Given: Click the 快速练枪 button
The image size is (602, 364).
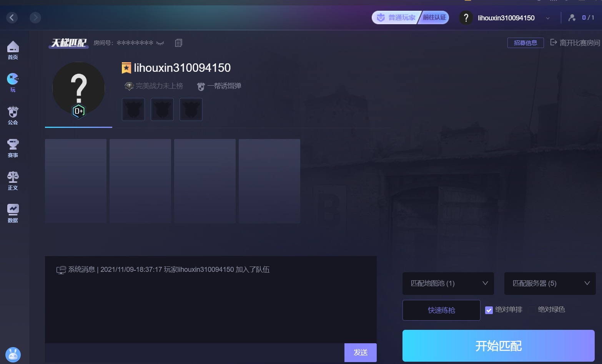Looking at the screenshot, I should coord(441,310).
